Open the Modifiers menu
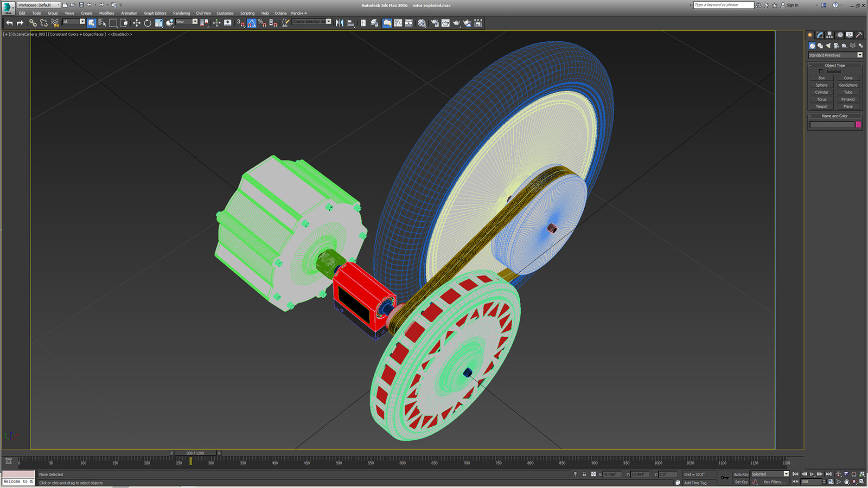Image resolution: width=868 pixels, height=488 pixels. pos(106,14)
